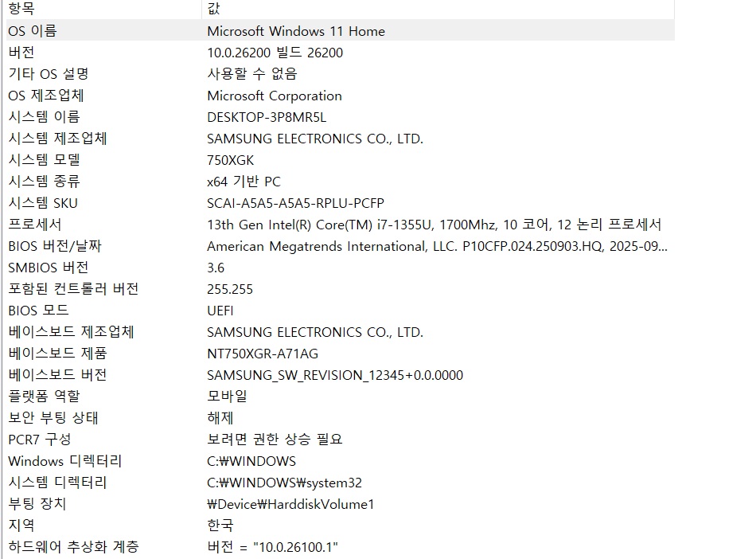
Task: Click the 부팅 장치 row
Action: pos(37,504)
